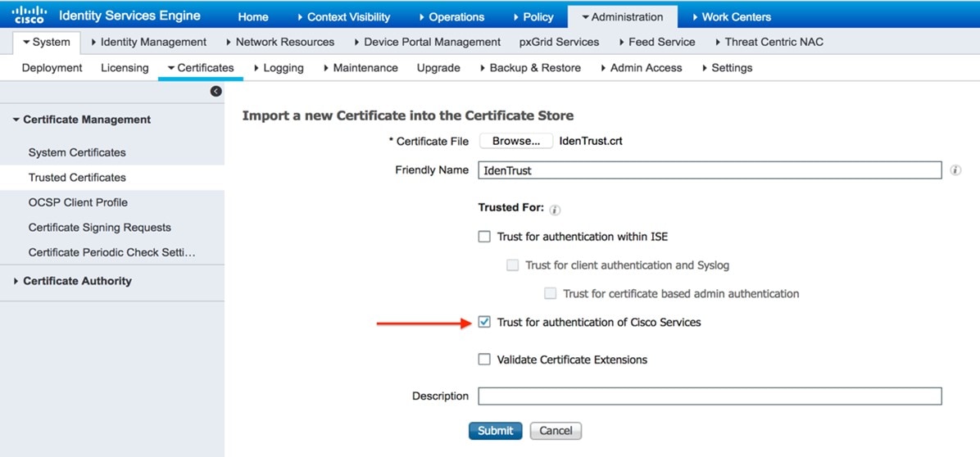Open Device Portal Management menu
The image size is (980, 457).
coord(427,43)
